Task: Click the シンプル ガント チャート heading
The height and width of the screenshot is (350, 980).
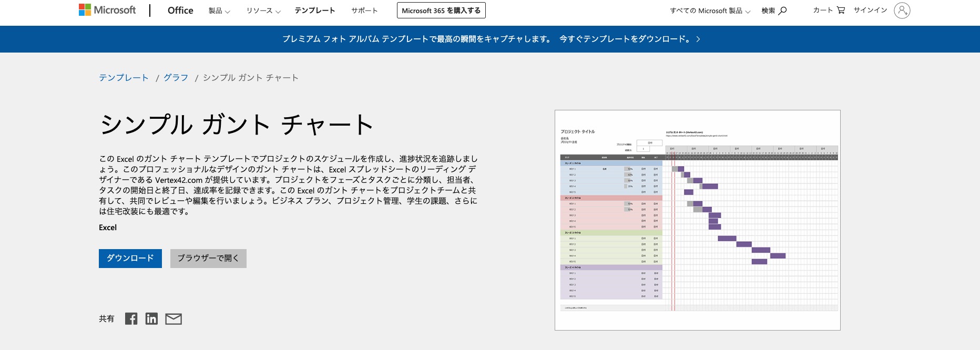Action: tap(236, 125)
